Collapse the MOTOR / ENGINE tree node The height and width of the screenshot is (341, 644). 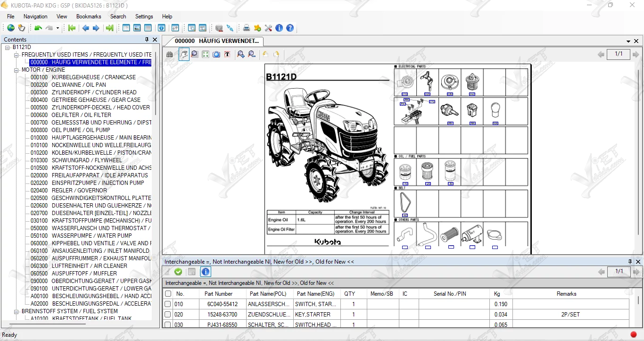pyautogui.click(x=17, y=70)
